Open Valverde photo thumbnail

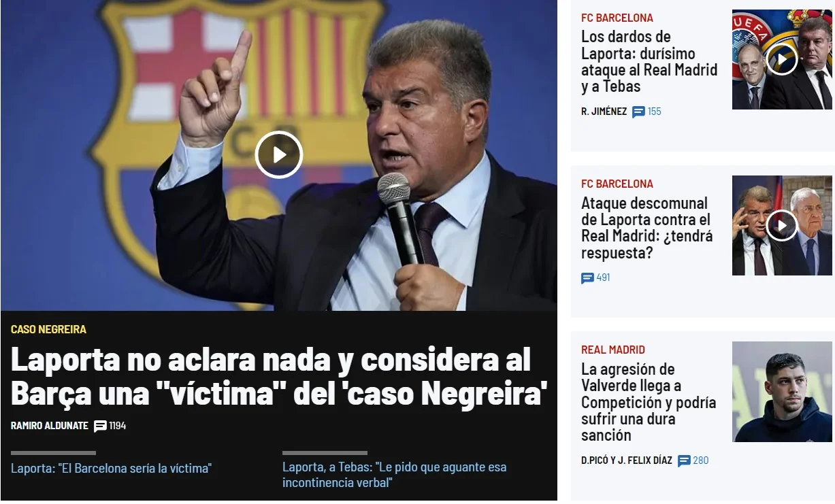coord(782,392)
